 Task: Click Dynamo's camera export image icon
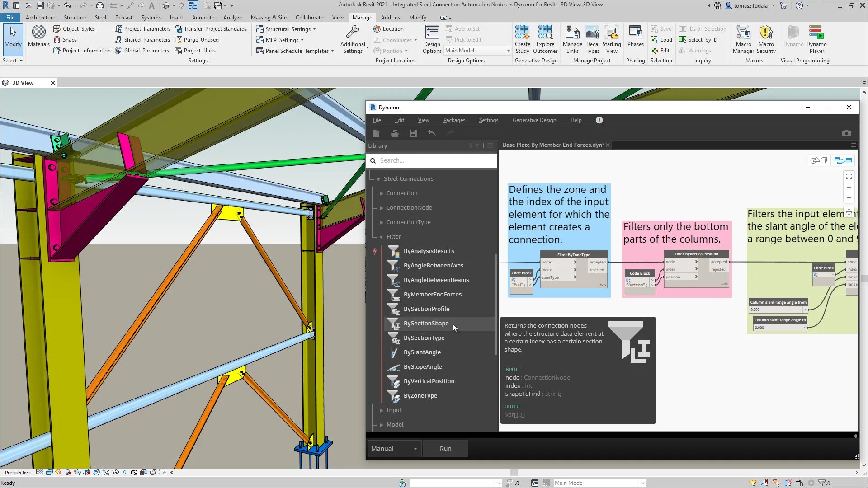846,133
